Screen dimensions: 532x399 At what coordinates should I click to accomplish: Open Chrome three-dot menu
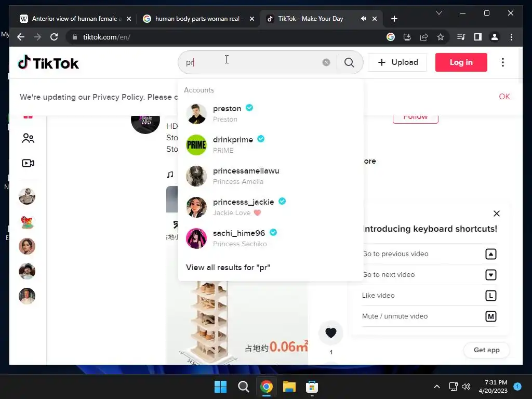pos(511,37)
